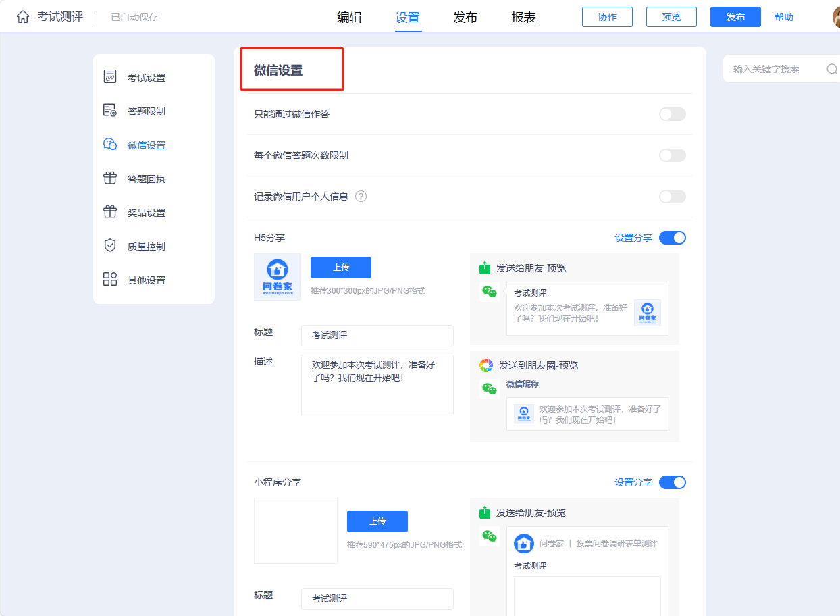Click WeChat logo in H5 发送给朋友 preview
840x616 pixels.
490,292
